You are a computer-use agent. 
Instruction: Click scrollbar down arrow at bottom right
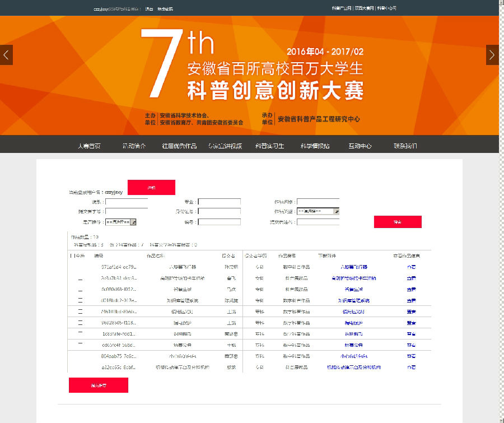click(500, 419)
